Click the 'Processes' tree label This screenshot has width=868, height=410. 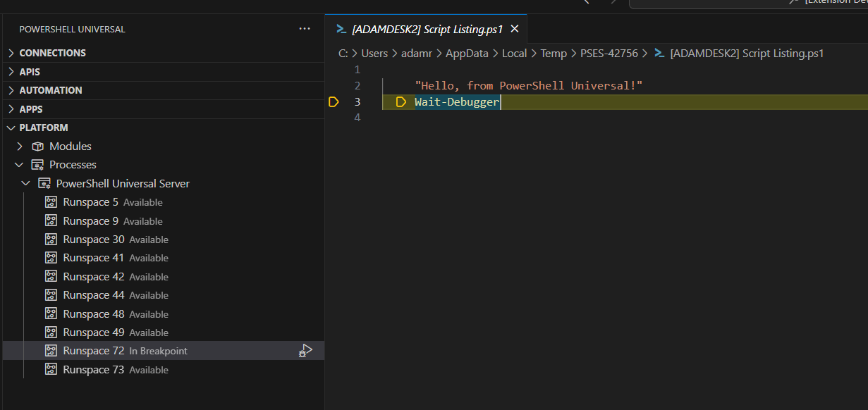(73, 165)
